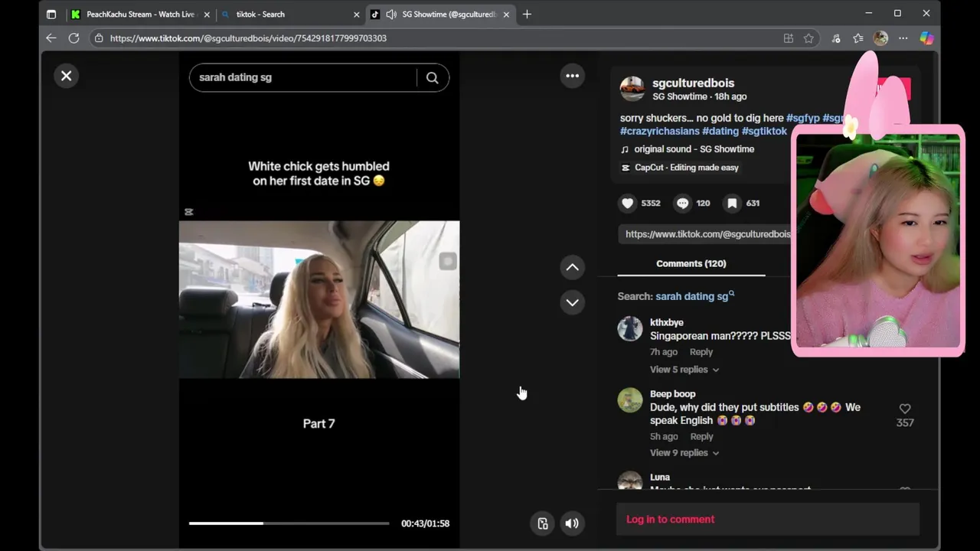Open the favorites list icon
The image size is (980, 551).
tap(858, 37)
